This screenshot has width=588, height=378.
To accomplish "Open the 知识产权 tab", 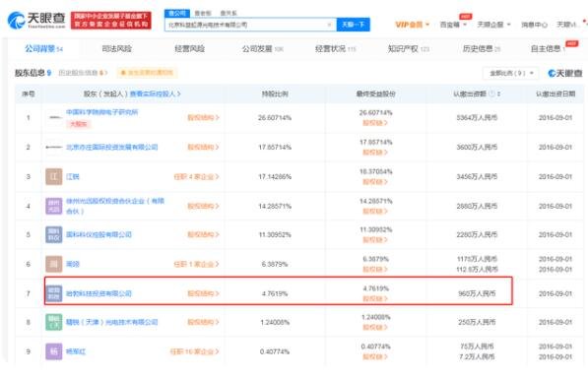I will [x=409, y=48].
